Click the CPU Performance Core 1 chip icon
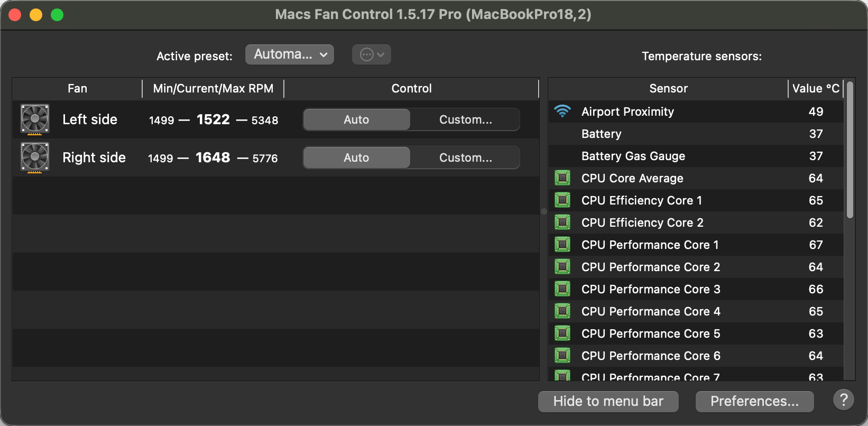Screen dimensions: 868x426 coord(562,245)
